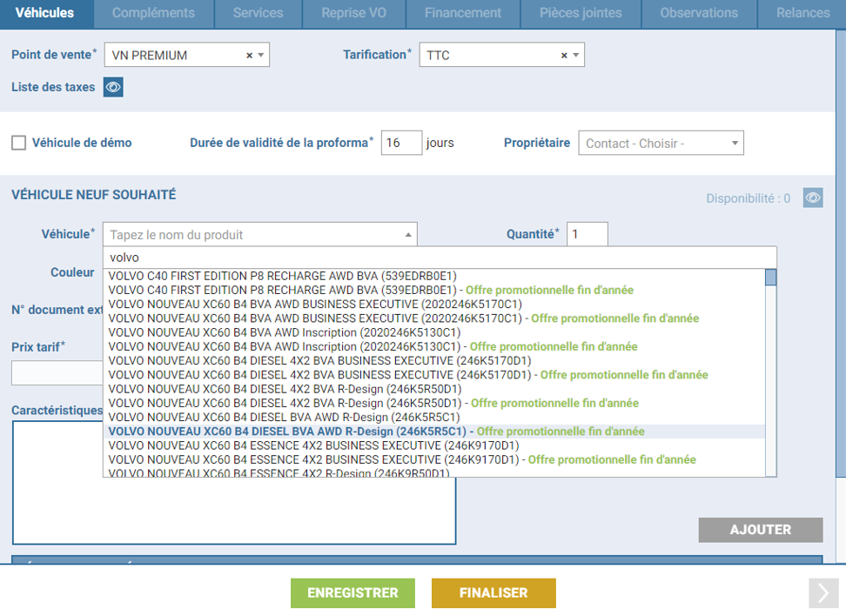
Task: Click the FINALISER button
Action: click(493, 593)
